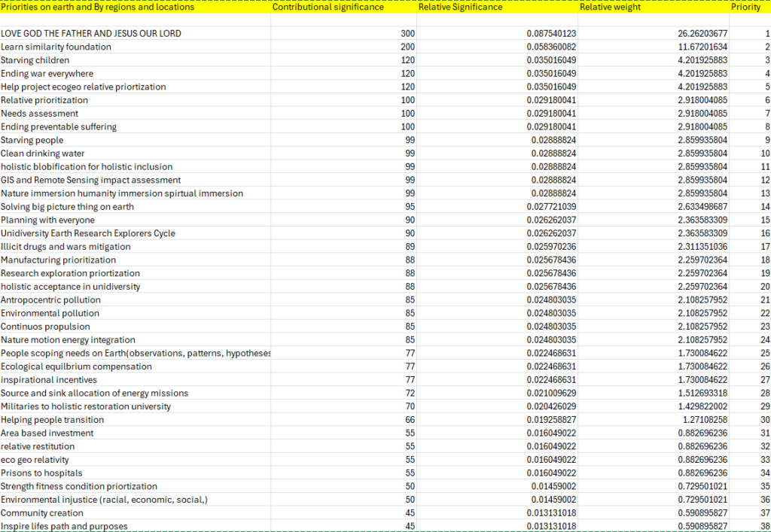Click the value 300 in contributional significance
This screenshot has width=771, height=532.
click(407, 34)
